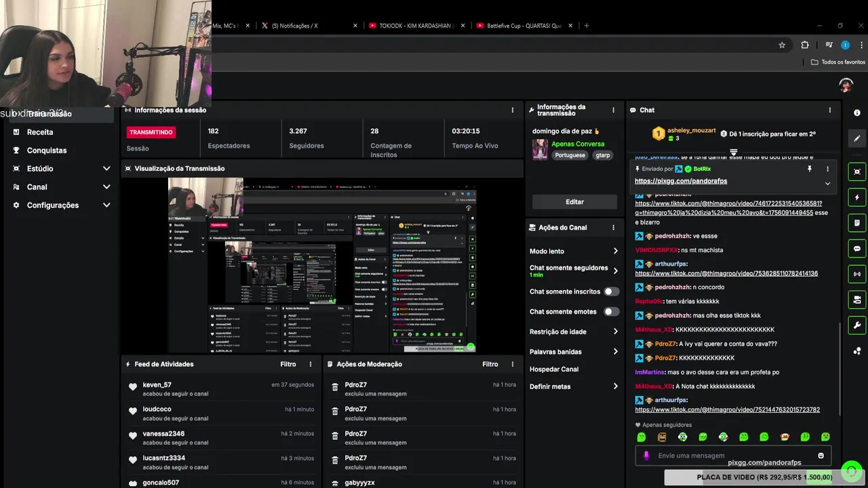
Task: Open Filtro in Ações de Moderação
Action: coord(490,364)
